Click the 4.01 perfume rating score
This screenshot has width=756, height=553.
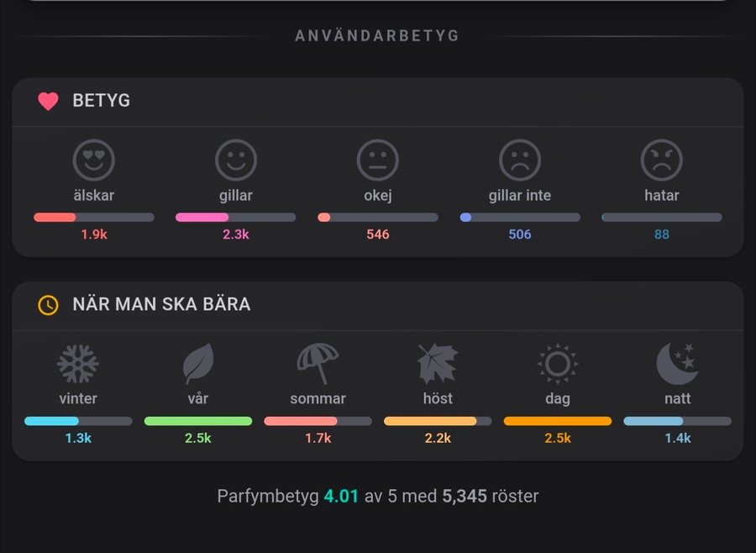(x=341, y=496)
